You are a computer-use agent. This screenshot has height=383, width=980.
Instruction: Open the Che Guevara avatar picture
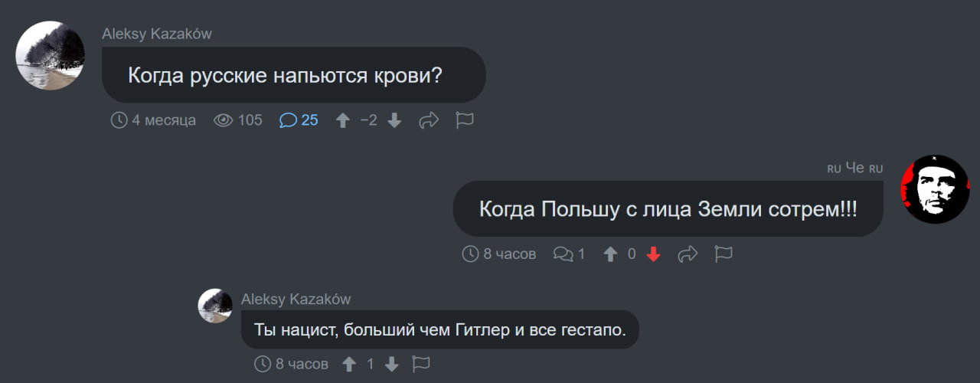(x=935, y=189)
